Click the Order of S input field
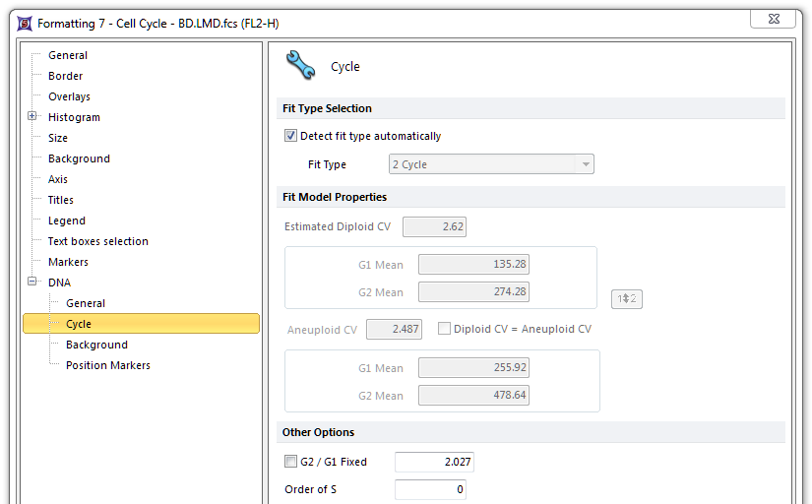 coord(430,489)
